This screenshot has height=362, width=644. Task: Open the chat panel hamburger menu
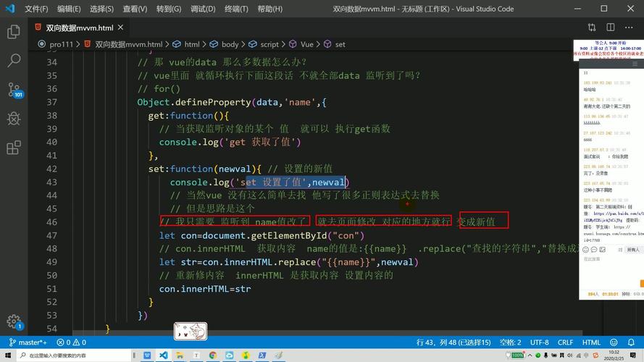pyautogui.click(x=635, y=64)
